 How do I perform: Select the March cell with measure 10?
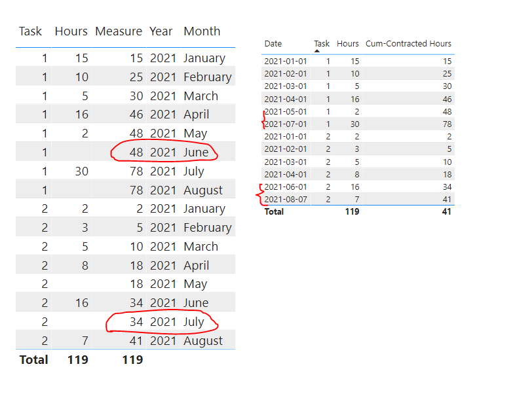point(200,247)
